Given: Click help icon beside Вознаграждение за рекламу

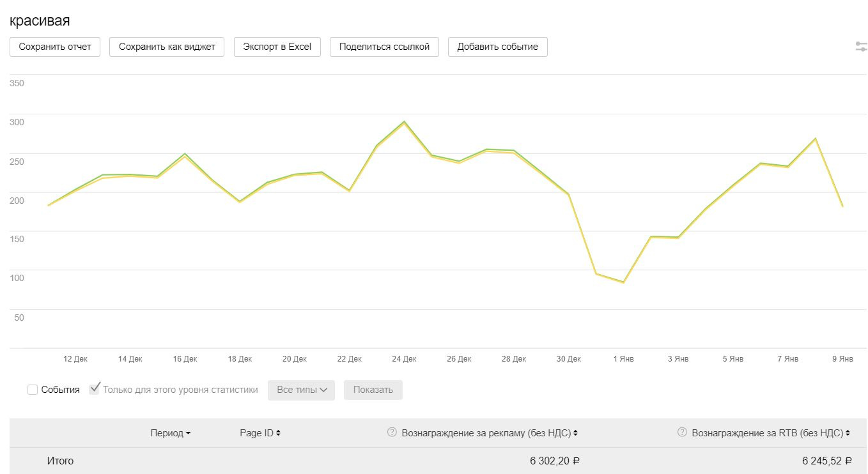Looking at the screenshot, I should (392, 432).
